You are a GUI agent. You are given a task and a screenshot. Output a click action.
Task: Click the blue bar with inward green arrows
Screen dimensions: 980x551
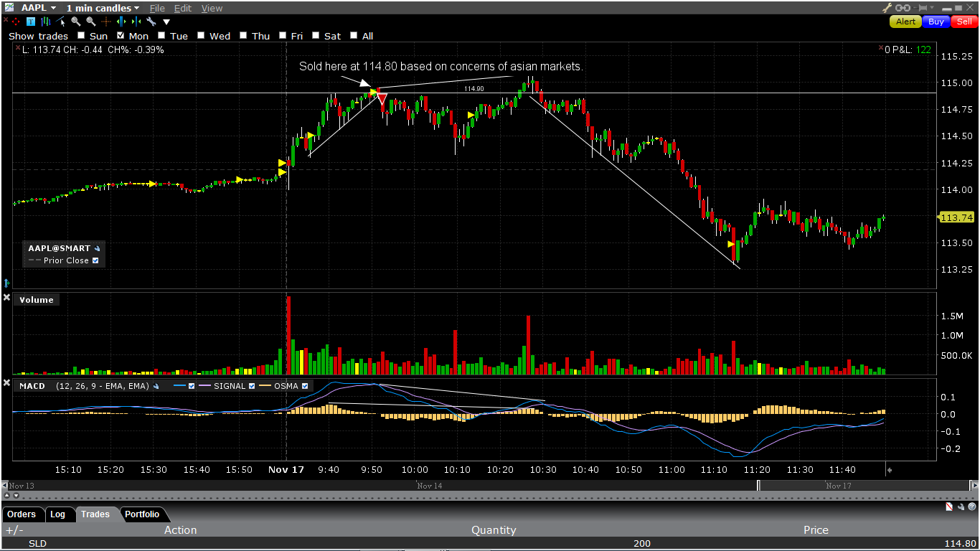click(x=136, y=22)
